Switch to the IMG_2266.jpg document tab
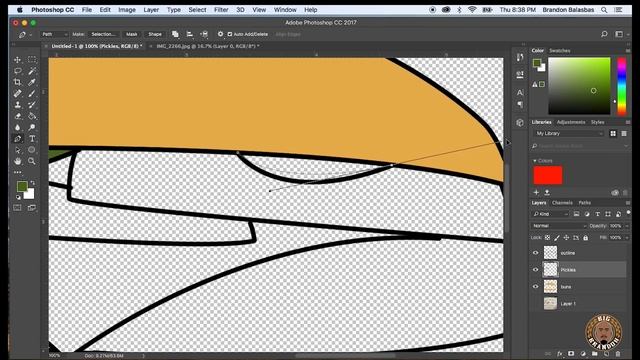Screen dimensions: 640x360 click(x=208, y=46)
